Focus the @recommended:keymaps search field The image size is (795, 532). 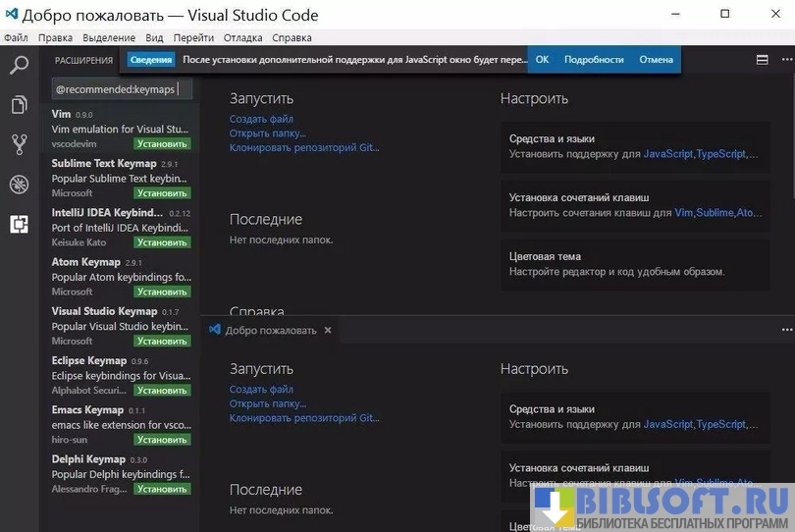pos(122,89)
